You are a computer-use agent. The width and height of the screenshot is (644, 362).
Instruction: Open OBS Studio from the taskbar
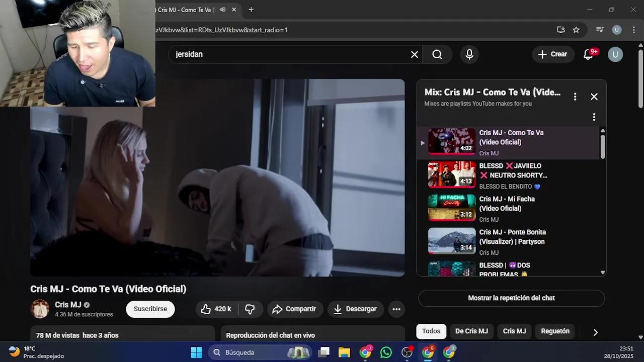coord(407,352)
